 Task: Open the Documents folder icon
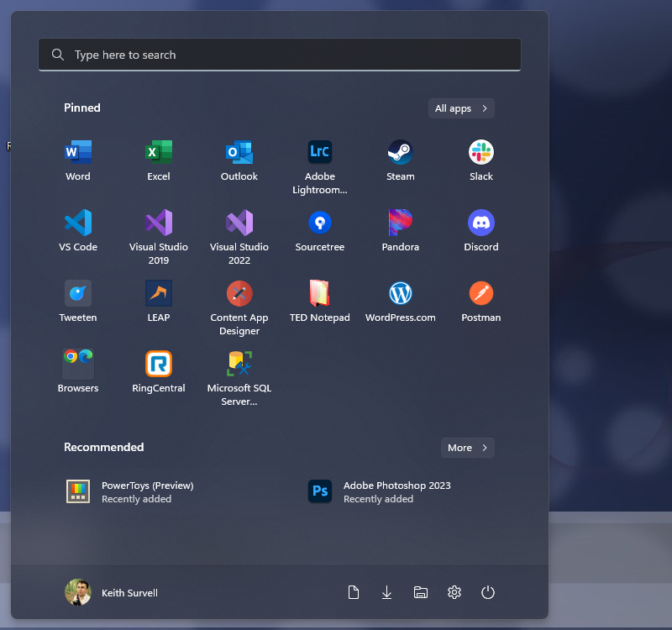tap(353, 592)
